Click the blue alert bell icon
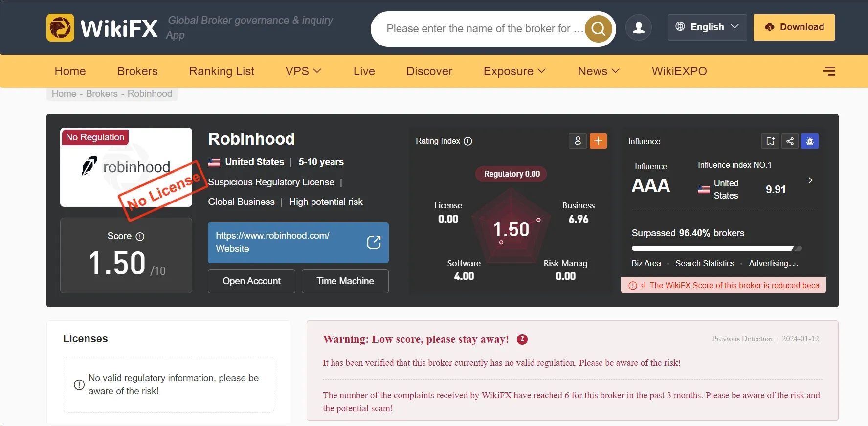868x426 pixels. click(810, 141)
